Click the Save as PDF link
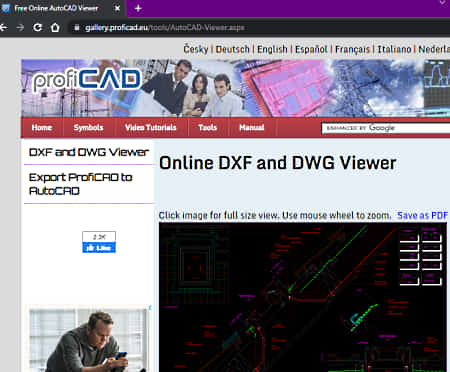 click(422, 216)
